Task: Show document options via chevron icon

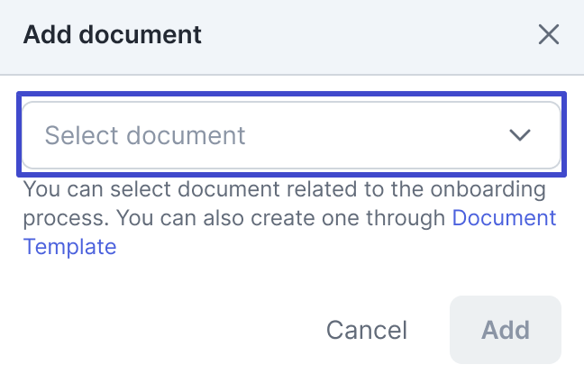Action: (519, 135)
